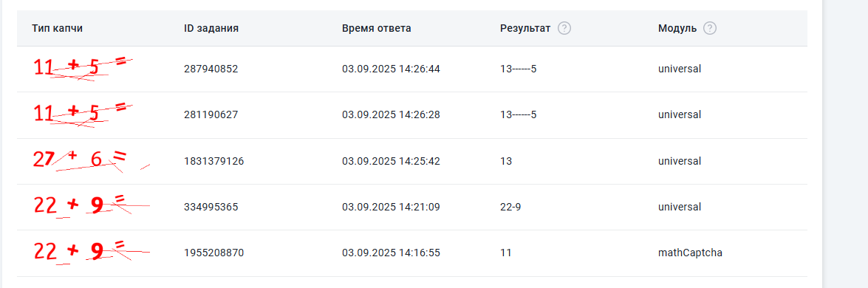Click the timestamp 03.09.2025 14:25:42
This screenshot has width=868, height=288.
[391, 161]
